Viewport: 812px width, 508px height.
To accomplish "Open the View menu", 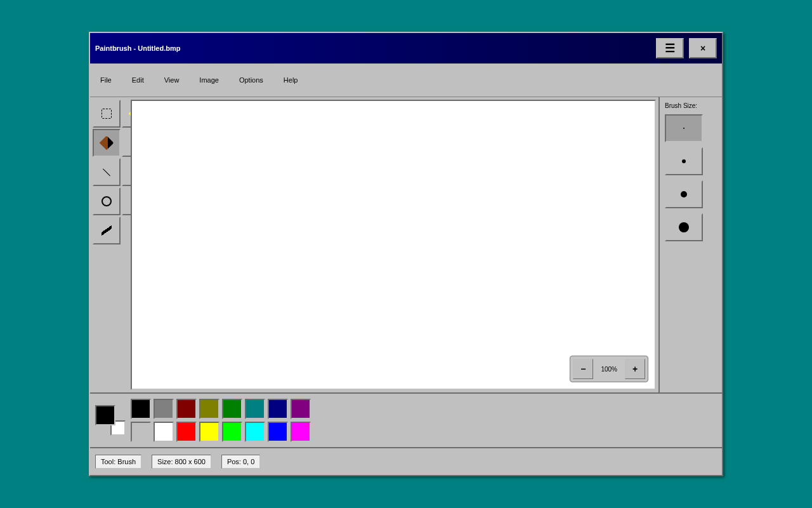I will point(171,80).
